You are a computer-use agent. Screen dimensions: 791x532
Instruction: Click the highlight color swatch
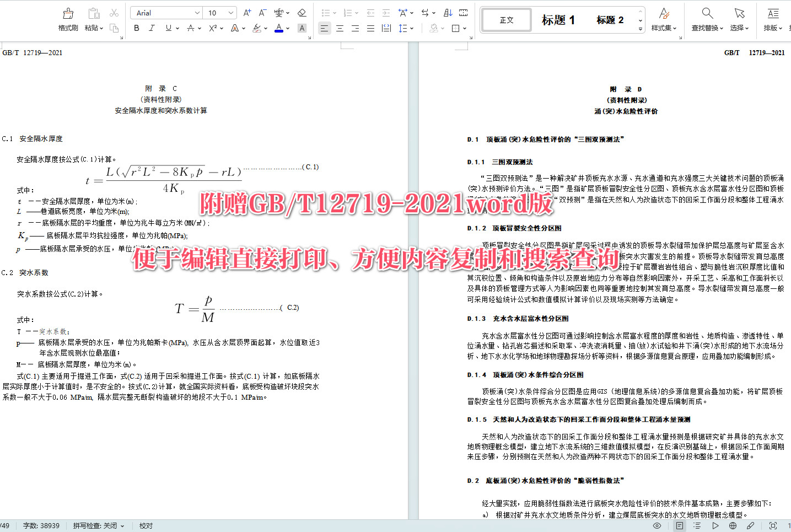257,28
